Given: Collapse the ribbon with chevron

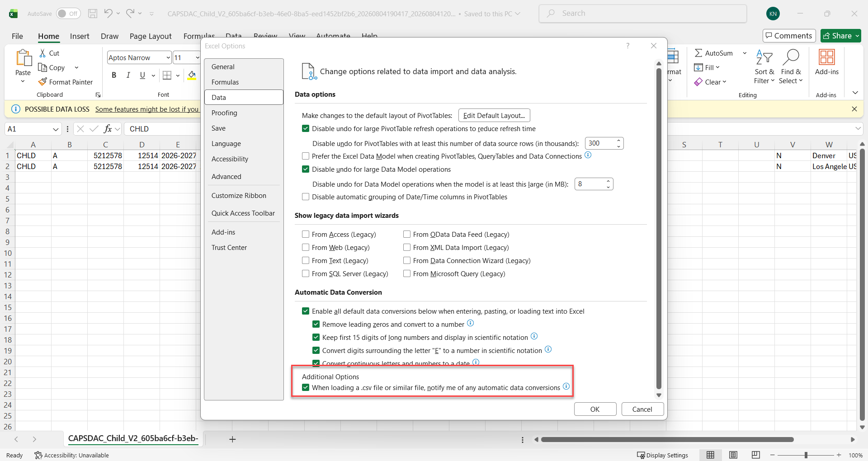Looking at the screenshot, I should pos(855,93).
